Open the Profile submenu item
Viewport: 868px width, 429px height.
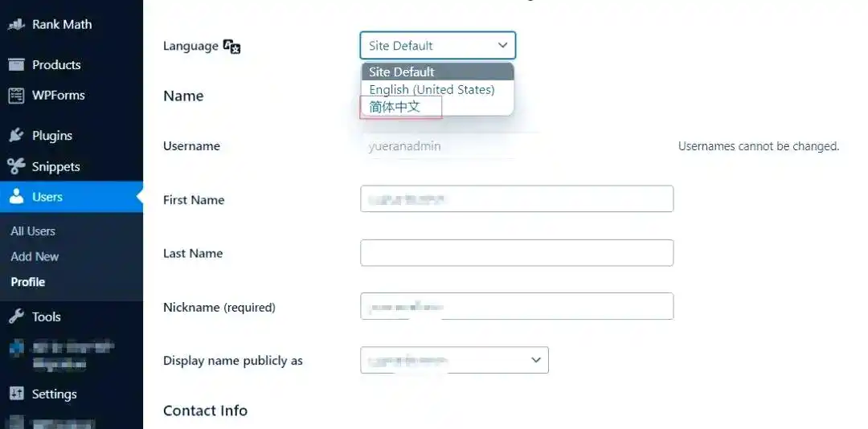tap(28, 282)
